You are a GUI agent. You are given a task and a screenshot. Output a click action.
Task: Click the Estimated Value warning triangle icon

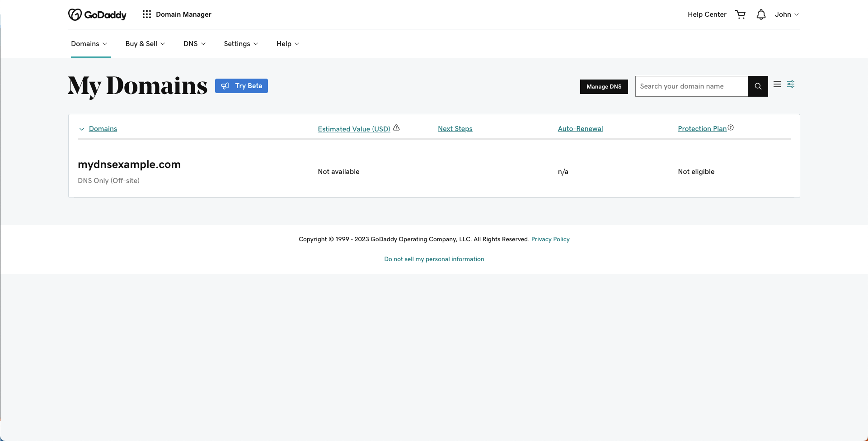(396, 128)
